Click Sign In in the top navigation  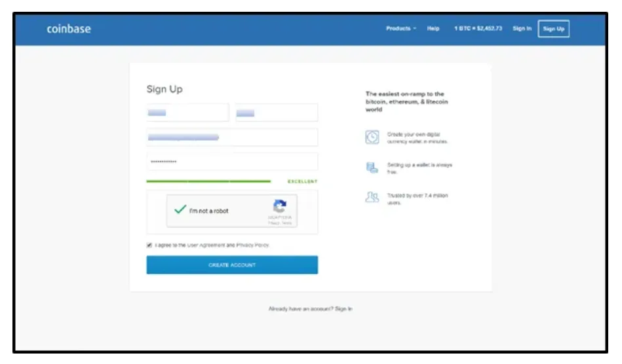click(522, 29)
